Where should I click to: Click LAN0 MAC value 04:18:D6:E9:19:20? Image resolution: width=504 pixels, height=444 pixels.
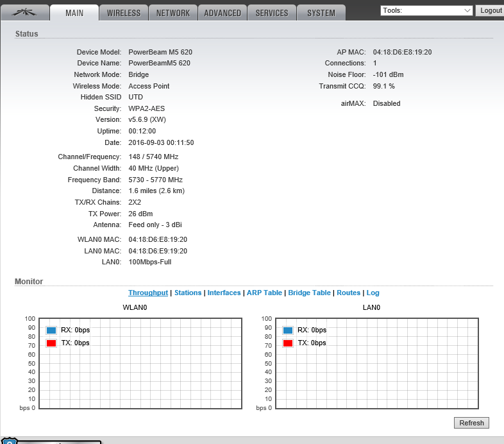pos(158,251)
